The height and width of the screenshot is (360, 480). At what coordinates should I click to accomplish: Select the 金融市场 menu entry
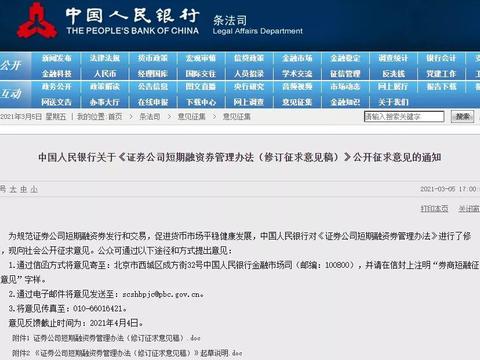coord(297,58)
